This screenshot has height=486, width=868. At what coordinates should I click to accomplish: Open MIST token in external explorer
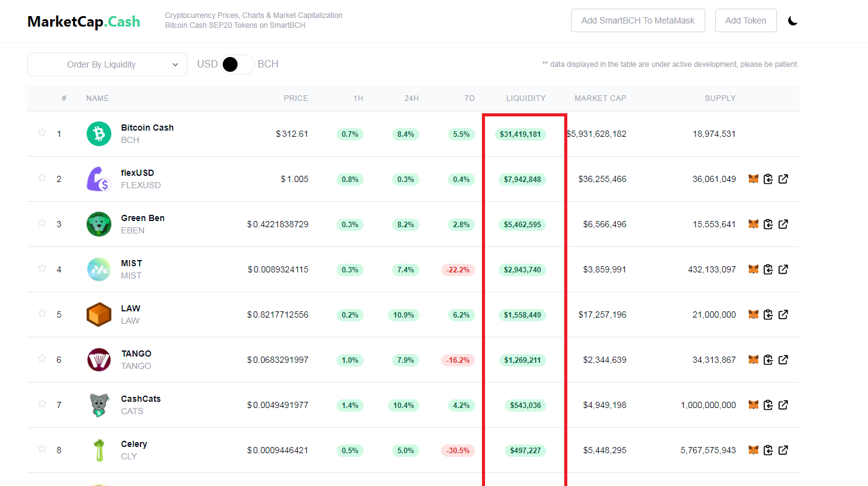(783, 269)
